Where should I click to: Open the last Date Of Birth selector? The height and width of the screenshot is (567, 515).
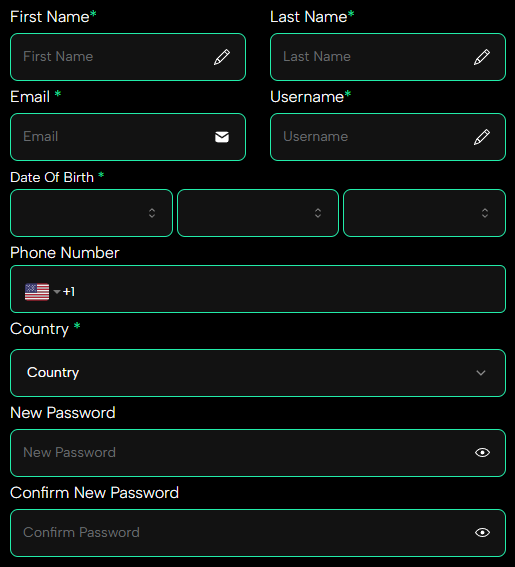(424, 213)
